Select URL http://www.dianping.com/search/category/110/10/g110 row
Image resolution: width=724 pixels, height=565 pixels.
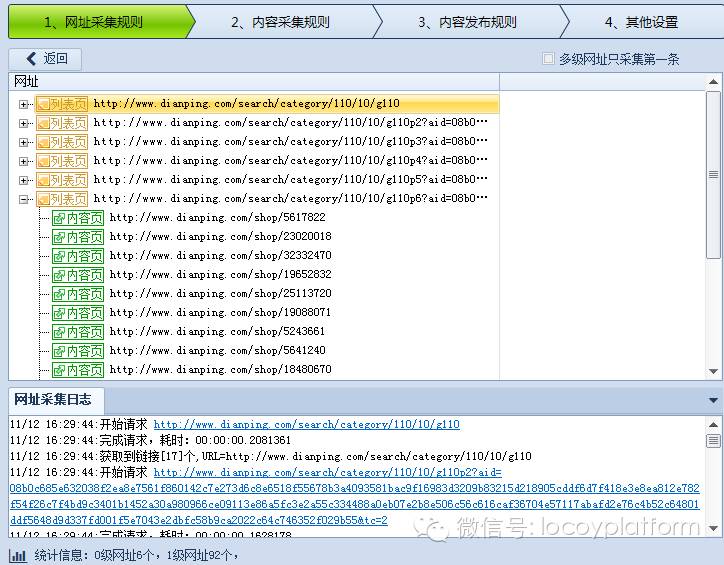pyautogui.click(x=247, y=103)
